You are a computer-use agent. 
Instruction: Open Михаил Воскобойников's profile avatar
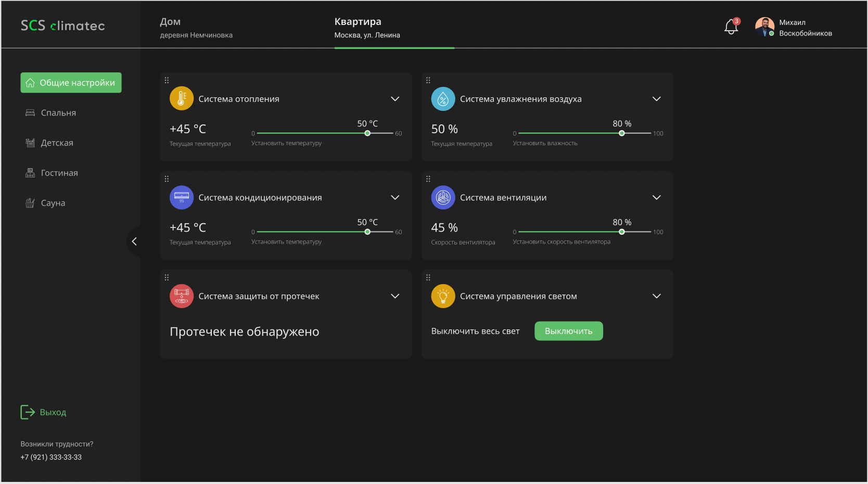click(x=764, y=27)
